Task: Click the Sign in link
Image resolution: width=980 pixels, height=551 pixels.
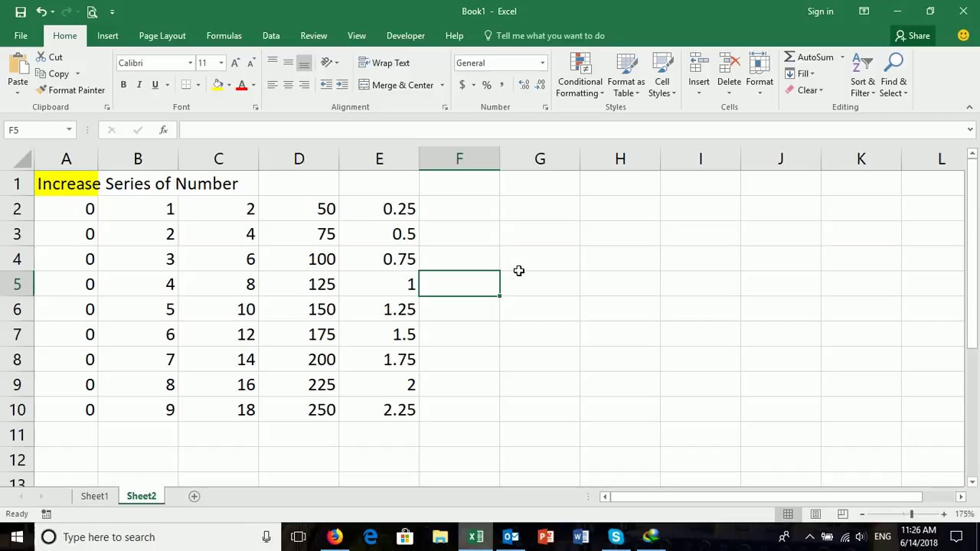Action: [x=820, y=11]
